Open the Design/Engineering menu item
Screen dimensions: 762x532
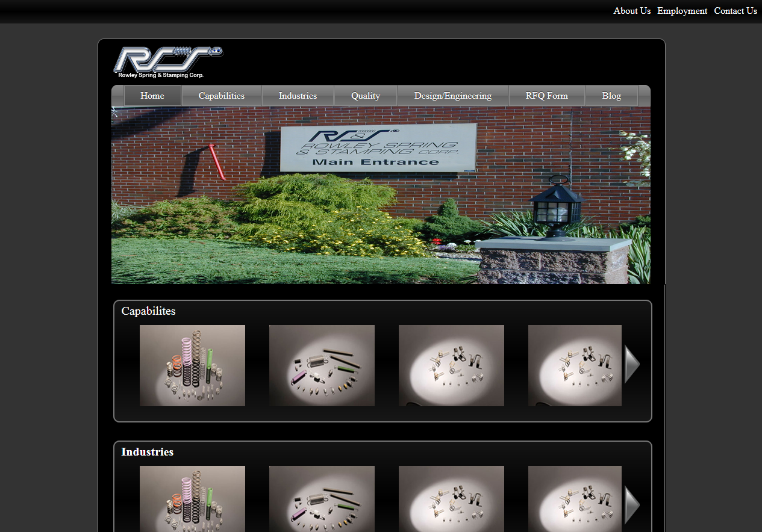(453, 96)
